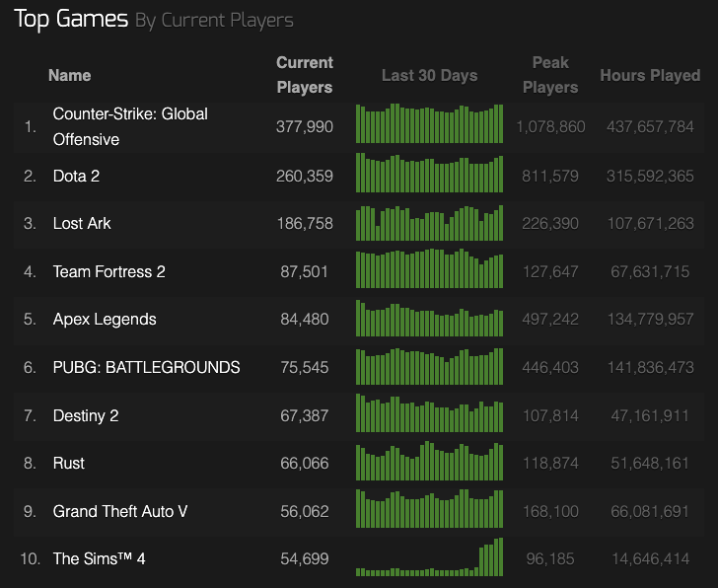
Task: Select hours played value 14,646,414
Action: [650, 558]
